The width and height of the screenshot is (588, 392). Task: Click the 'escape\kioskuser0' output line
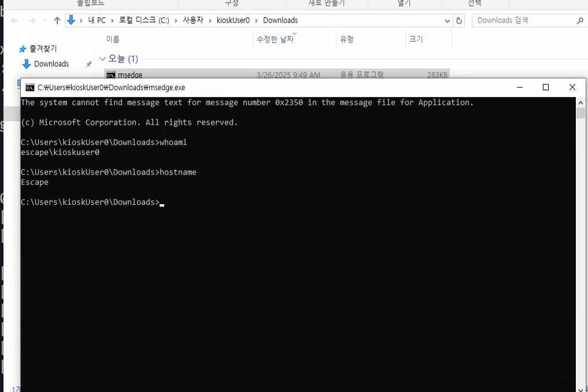click(x=60, y=152)
